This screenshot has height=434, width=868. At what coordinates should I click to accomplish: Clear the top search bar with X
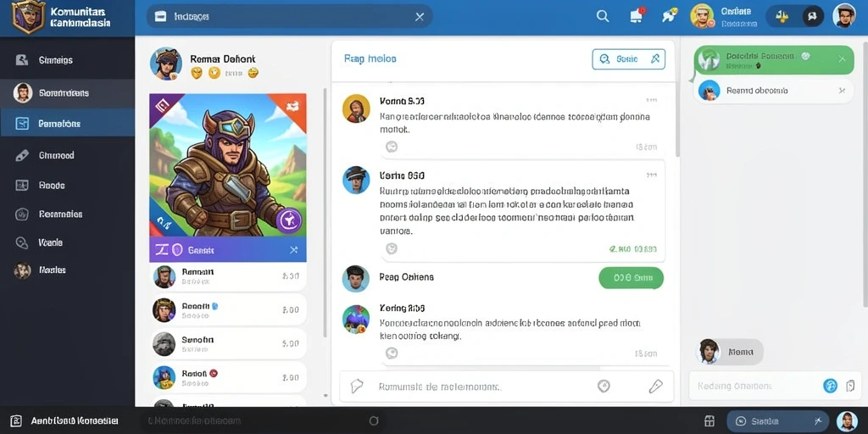tap(420, 17)
